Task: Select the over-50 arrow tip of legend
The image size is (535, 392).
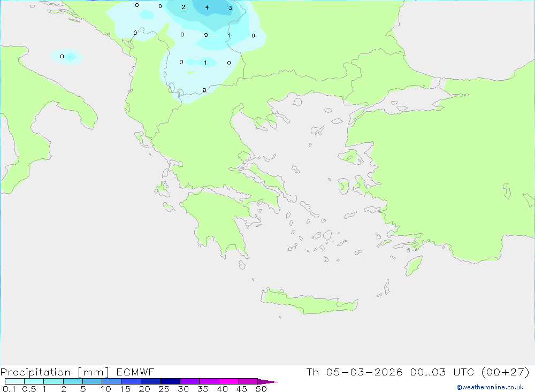Action: click(x=267, y=382)
